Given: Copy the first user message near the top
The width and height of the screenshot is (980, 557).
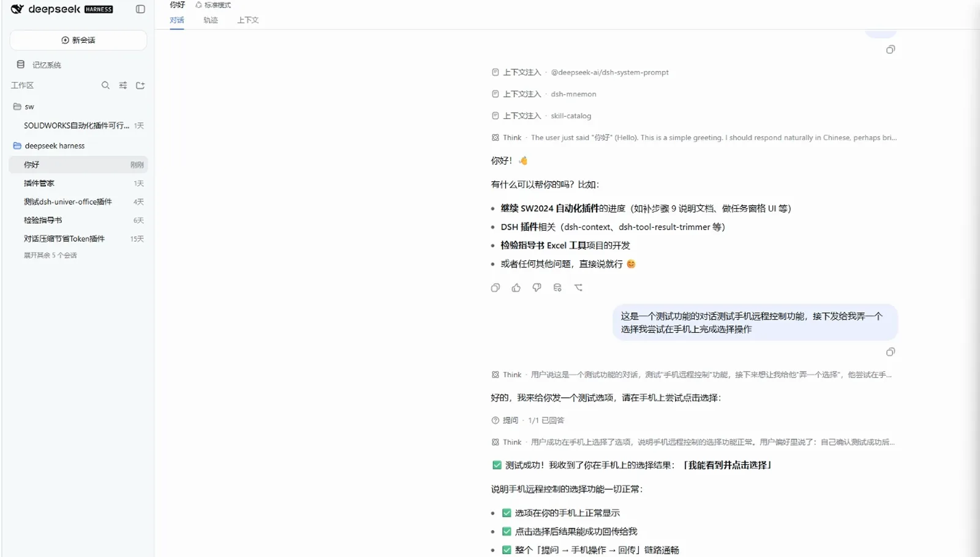Looking at the screenshot, I should coord(891,50).
